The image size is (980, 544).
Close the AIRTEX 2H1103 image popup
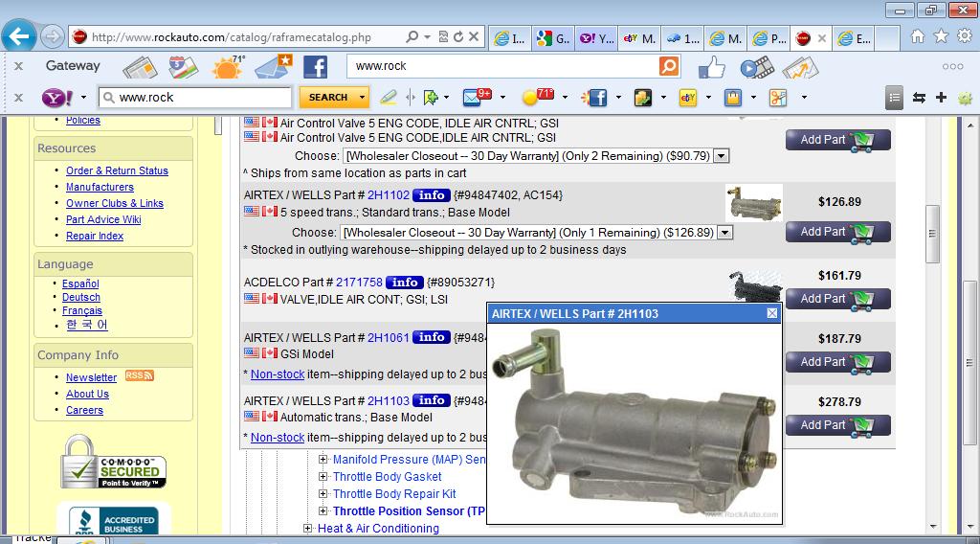(772, 313)
